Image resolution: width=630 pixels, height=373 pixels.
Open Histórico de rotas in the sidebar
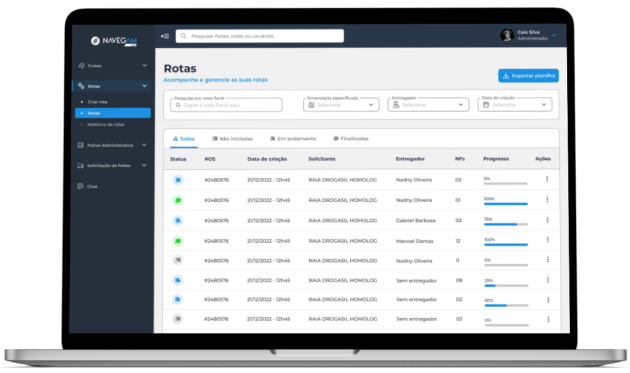106,125
